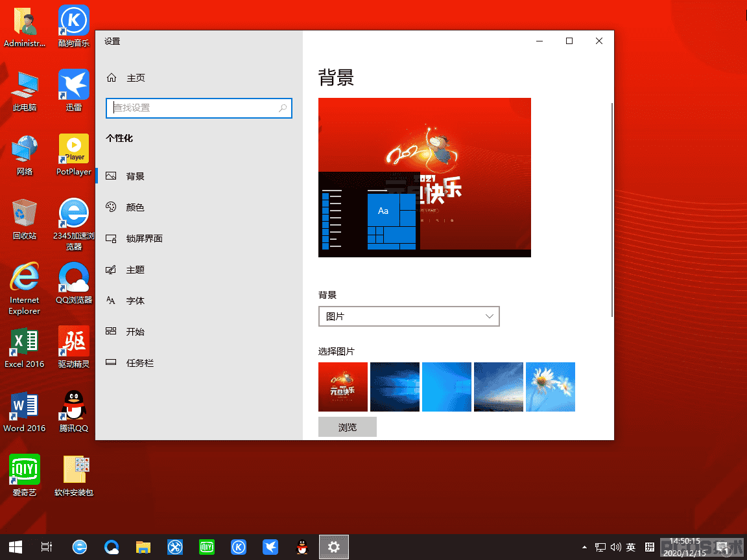Select the Administrator folder desktop icon
This screenshot has height=560, width=747.
[x=25, y=28]
